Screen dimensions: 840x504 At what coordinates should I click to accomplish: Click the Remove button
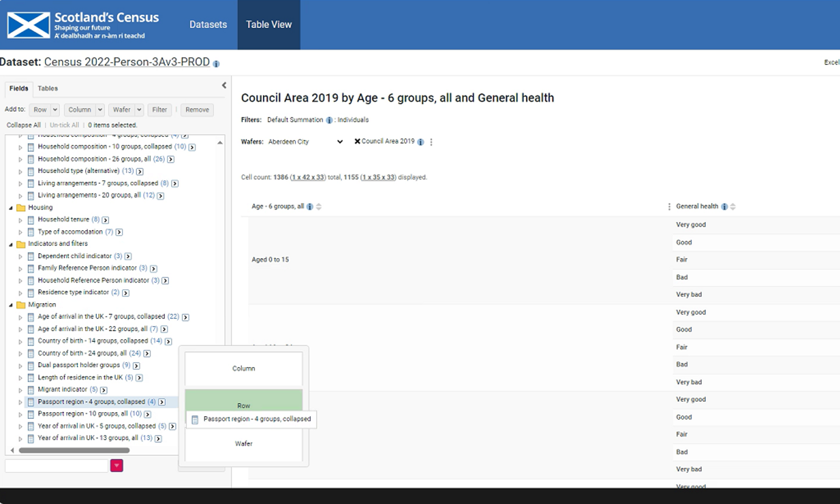tap(197, 110)
